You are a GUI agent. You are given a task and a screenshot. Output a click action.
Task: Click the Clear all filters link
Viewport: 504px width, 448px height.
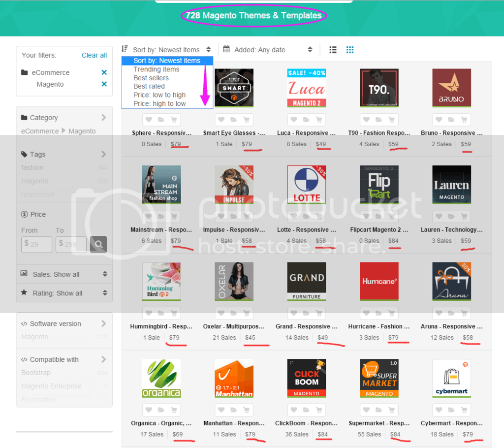tap(94, 55)
